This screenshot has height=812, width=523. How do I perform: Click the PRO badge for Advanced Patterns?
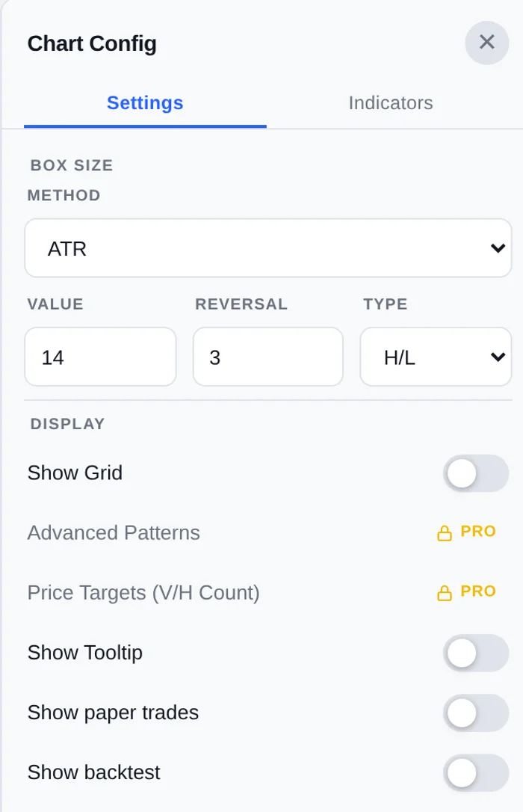(x=478, y=532)
